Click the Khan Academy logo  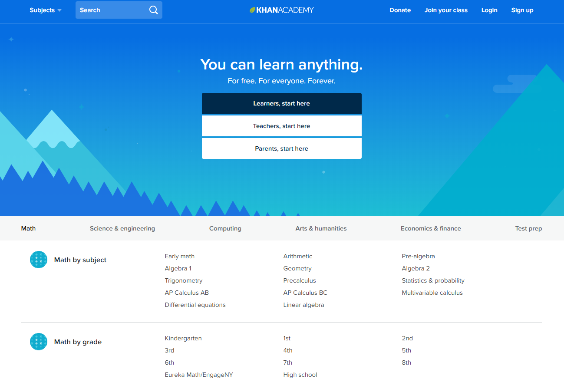[281, 10]
